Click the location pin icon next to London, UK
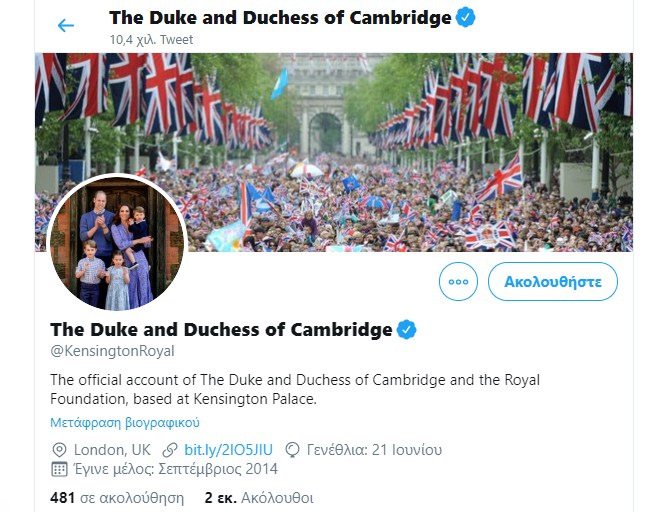The width and height of the screenshot is (664, 512). tap(59, 450)
